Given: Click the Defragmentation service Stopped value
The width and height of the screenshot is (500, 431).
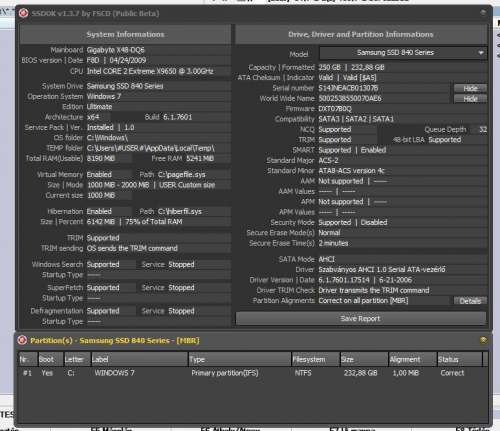Looking at the screenshot, I should click(181, 311).
